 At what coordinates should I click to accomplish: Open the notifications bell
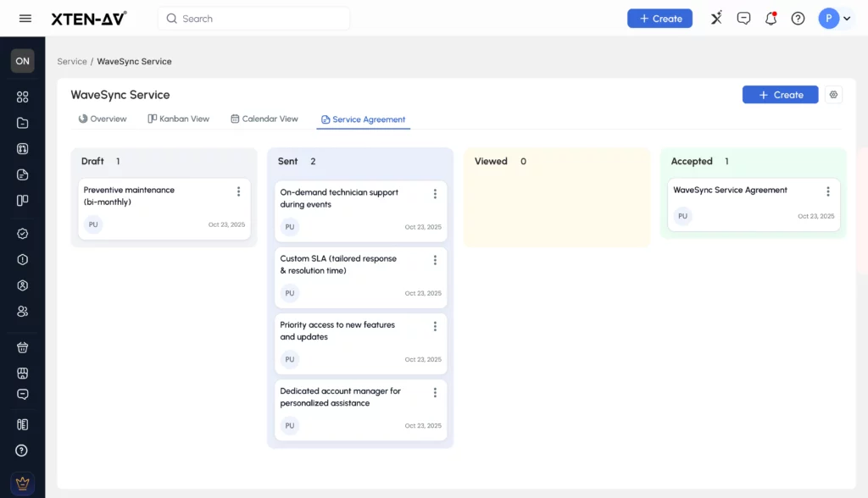click(x=771, y=19)
